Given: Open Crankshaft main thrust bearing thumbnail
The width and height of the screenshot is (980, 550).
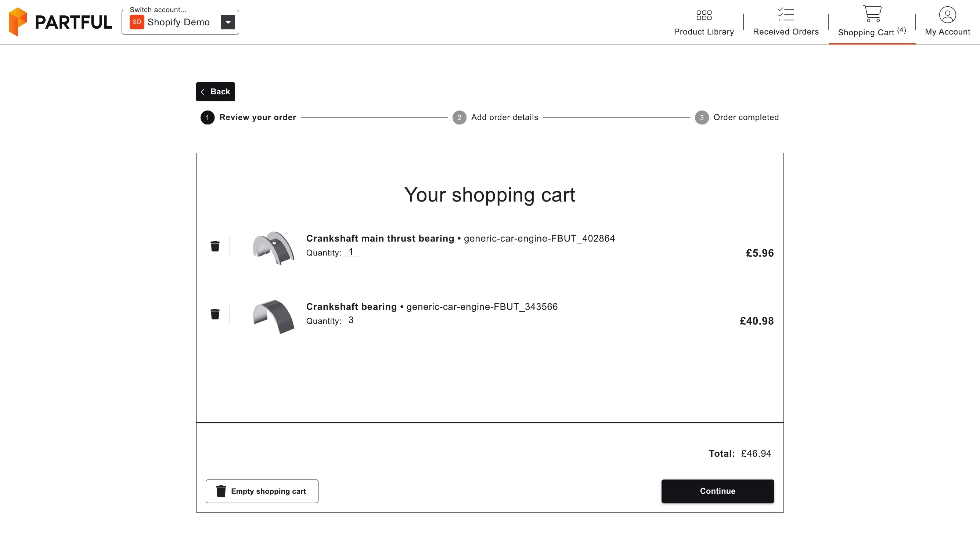Looking at the screenshot, I should pyautogui.click(x=274, y=248).
